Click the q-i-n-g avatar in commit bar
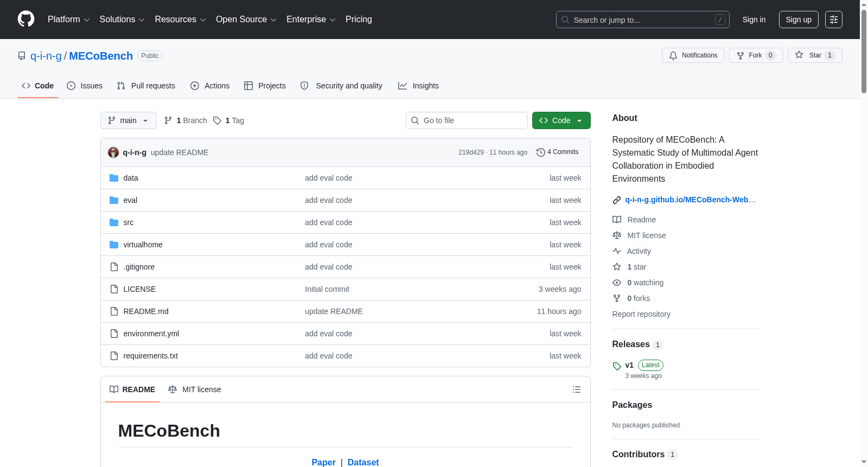Viewport: 868px width, 467px height. point(113,152)
